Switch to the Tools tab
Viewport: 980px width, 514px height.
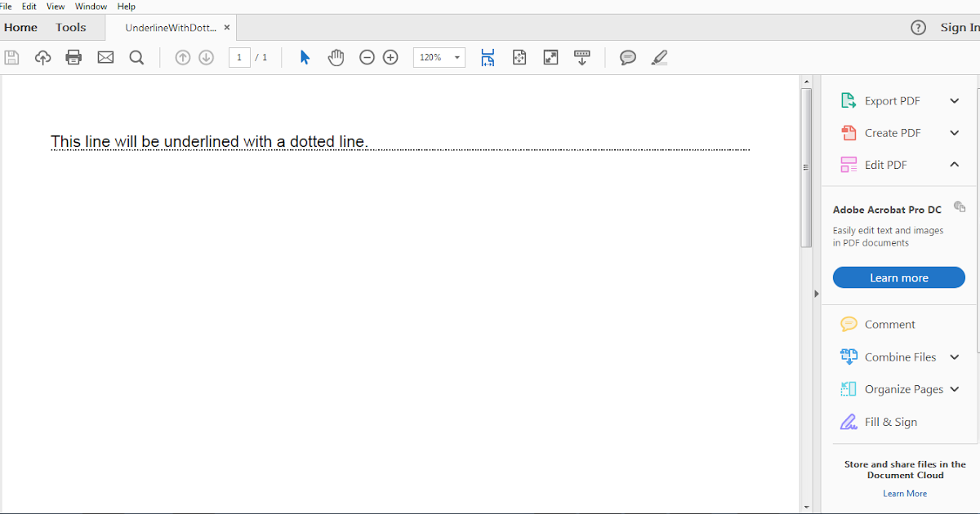point(70,27)
